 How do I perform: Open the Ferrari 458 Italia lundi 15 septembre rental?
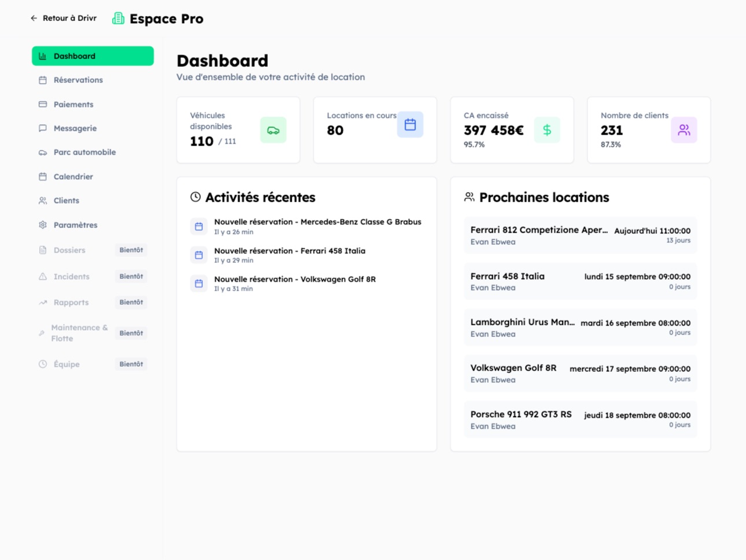581,282
